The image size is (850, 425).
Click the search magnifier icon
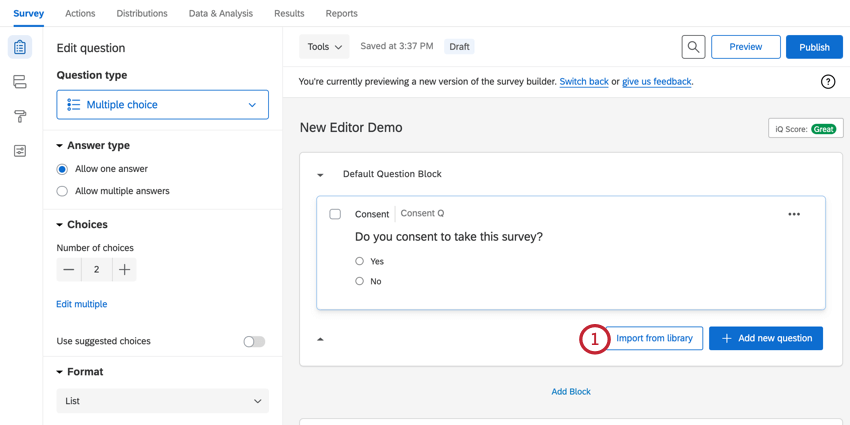pos(693,47)
